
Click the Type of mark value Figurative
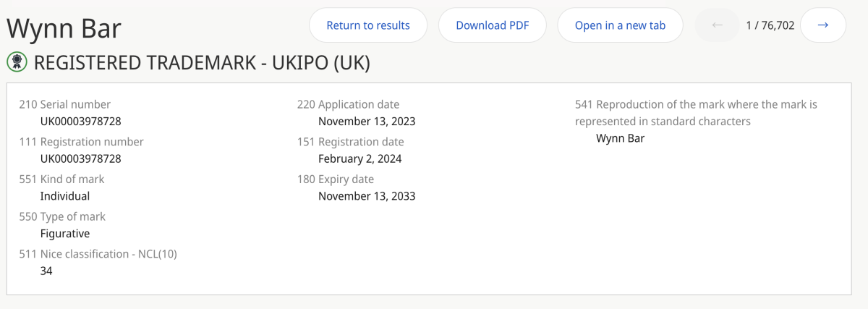click(65, 234)
